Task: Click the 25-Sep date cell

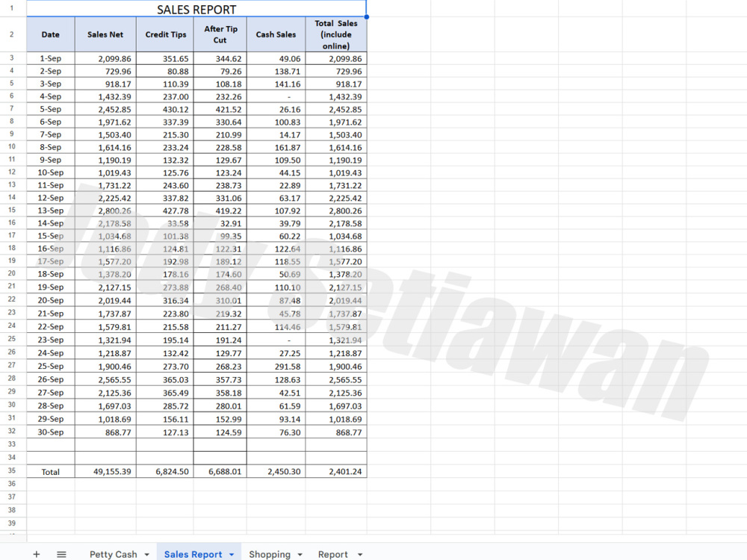Action: [51, 367]
